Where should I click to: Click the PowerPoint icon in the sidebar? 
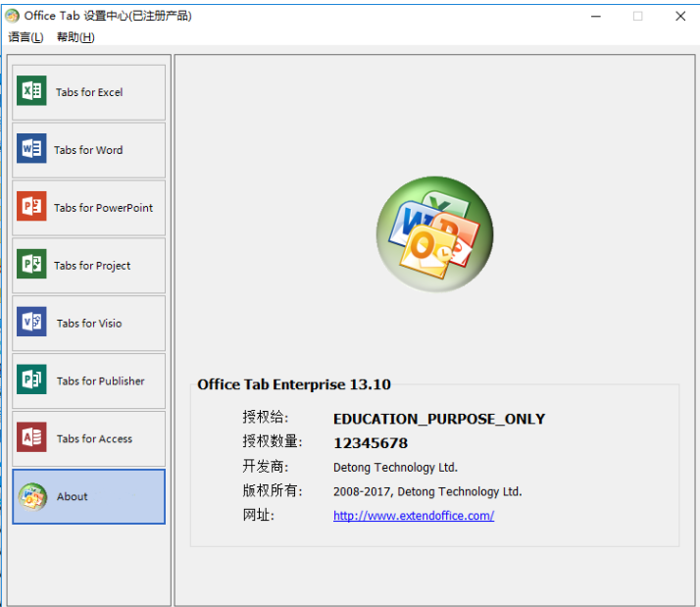coord(31,206)
